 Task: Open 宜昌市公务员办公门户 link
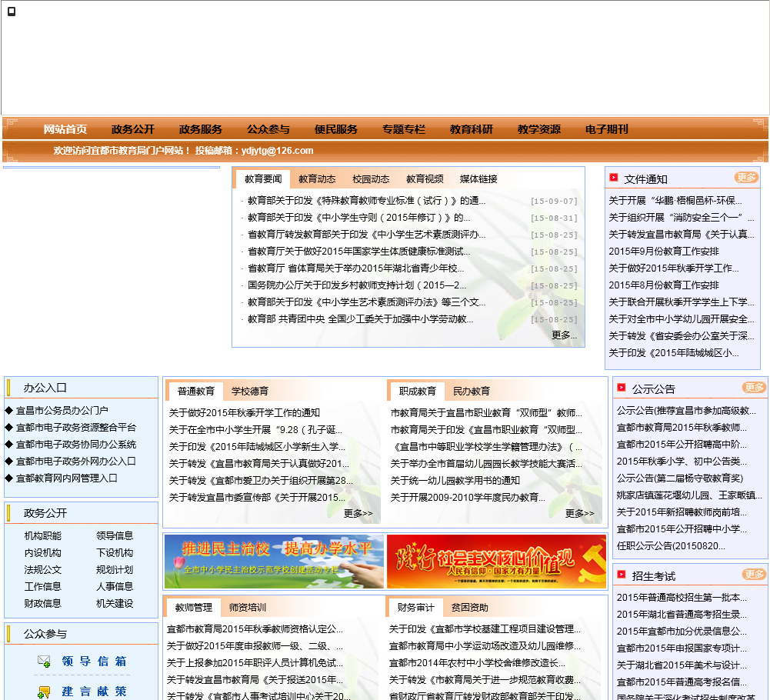(x=62, y=411)
